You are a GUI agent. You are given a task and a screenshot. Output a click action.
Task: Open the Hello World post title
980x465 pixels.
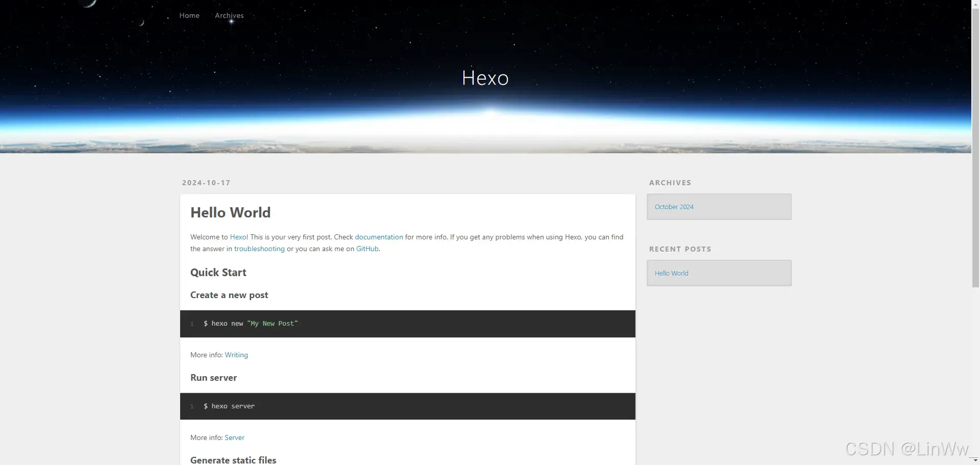click(x=230, y=212)
